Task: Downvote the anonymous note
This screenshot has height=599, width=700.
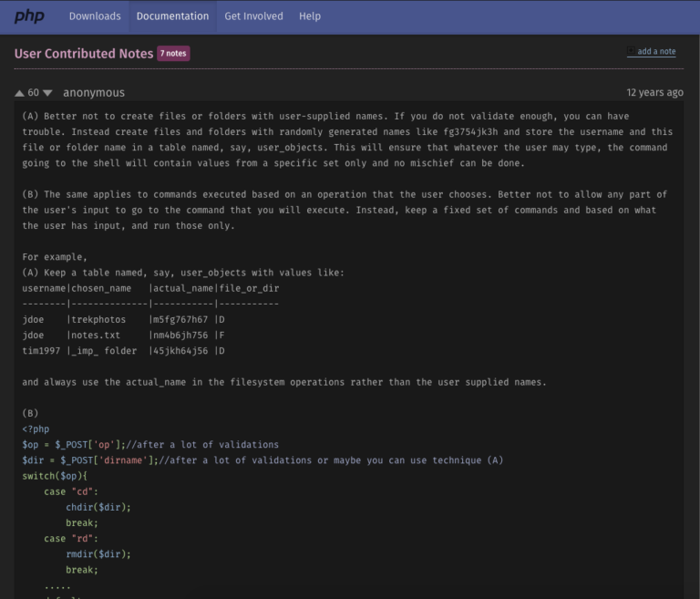Action: pyautogui.click(x=47, y=93)
